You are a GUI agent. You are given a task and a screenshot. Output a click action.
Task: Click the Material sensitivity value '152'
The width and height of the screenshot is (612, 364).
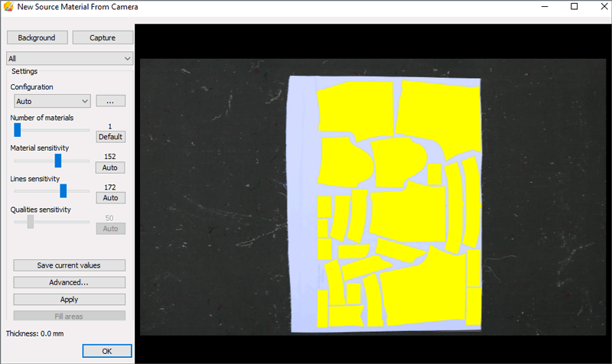pos(110,157)
